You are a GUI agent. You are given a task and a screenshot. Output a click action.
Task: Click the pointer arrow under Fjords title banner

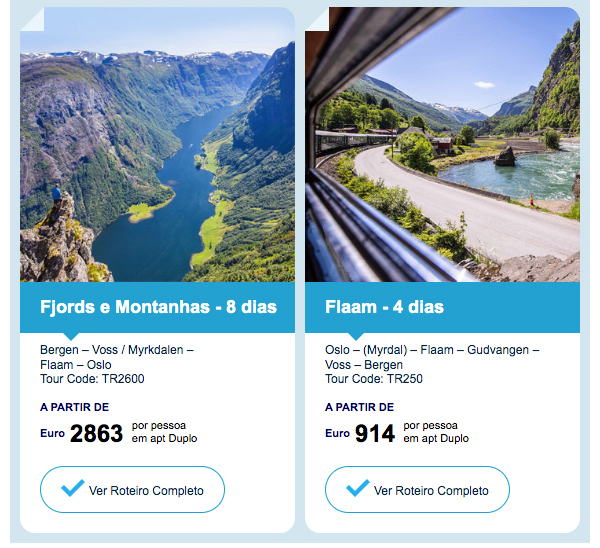[x=71, y=336]
